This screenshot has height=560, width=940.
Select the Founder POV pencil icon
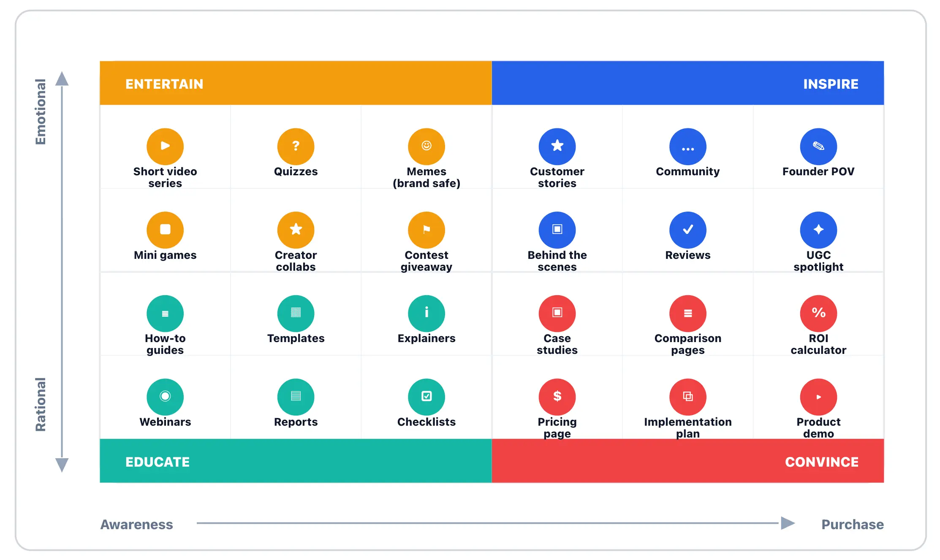pyautogui.click(x=818, y=146)
